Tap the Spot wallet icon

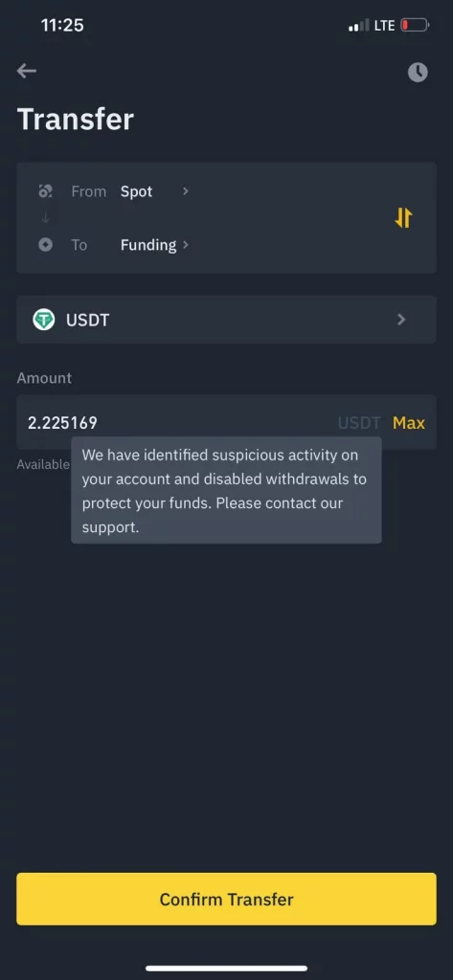[x=46, y=191]
